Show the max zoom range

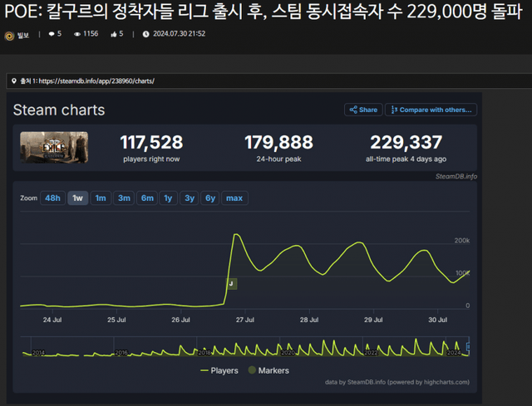coord(234,198)
